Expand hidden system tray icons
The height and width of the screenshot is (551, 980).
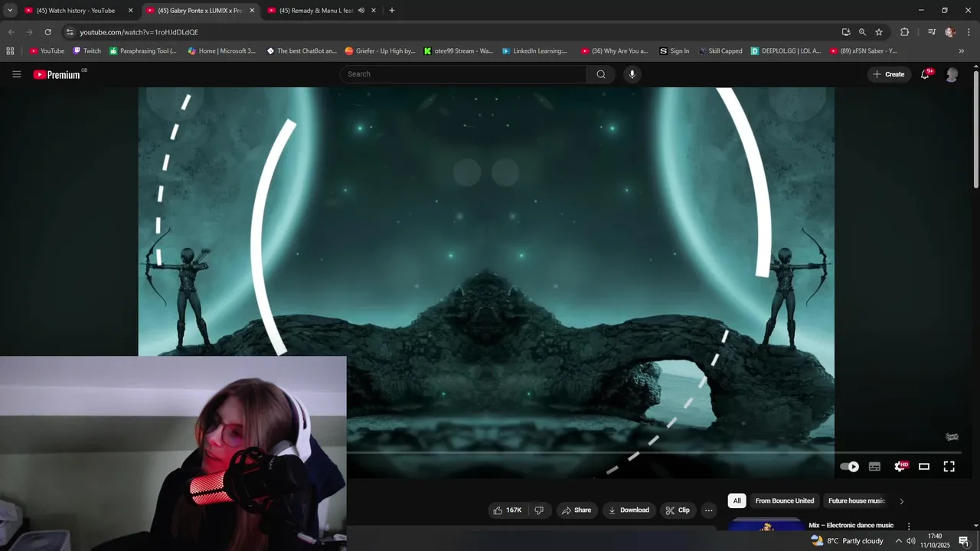898,541
